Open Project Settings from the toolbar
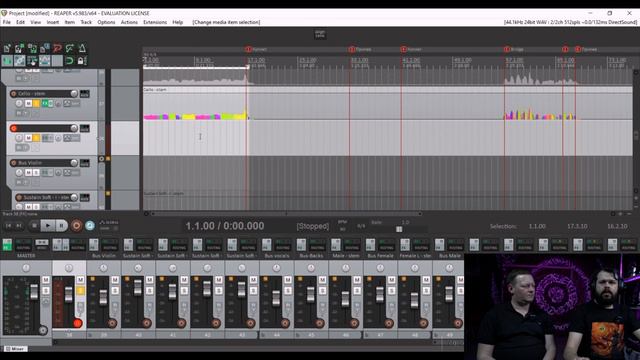Screen dimensions: 640x360 pos(45,49)
